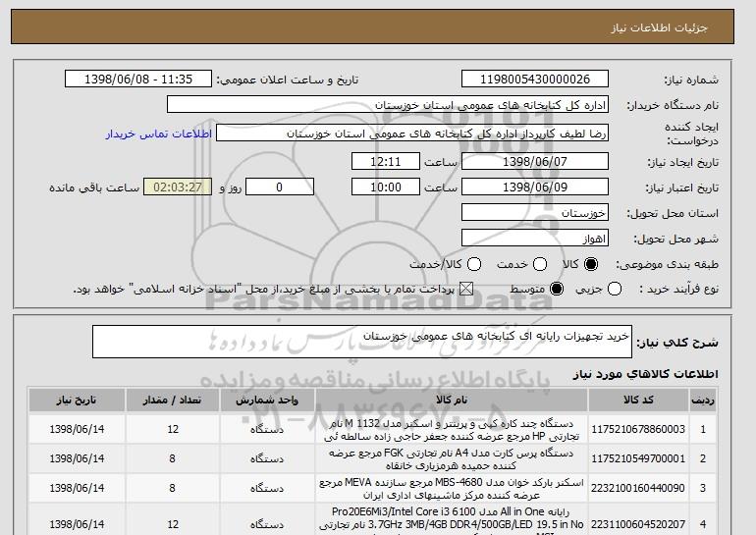
Task: Click the public announcement date-time field
Action: point(138,80)
